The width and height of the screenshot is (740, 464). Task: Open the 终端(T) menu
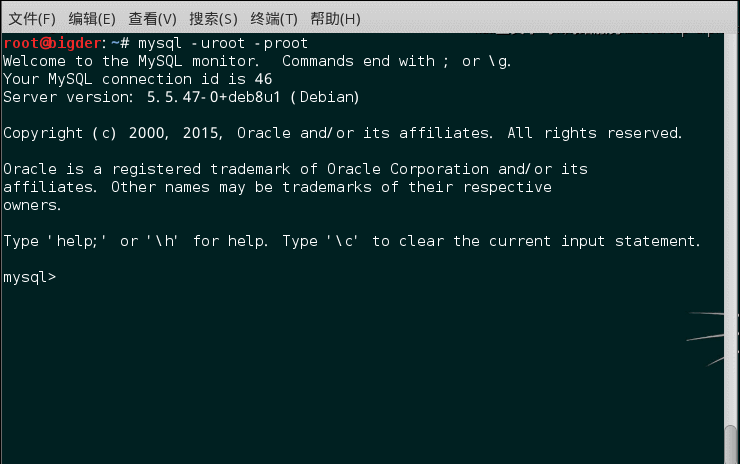[x=273, y=19]
